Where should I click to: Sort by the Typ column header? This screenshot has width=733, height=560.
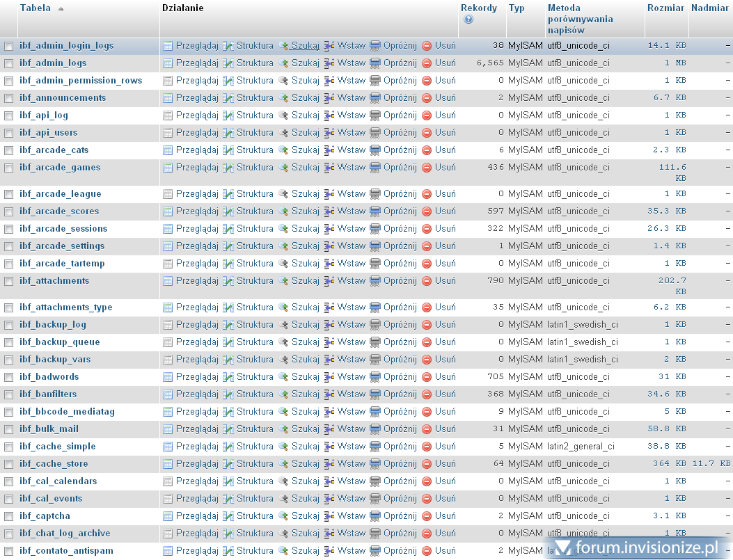coord(516,8)
